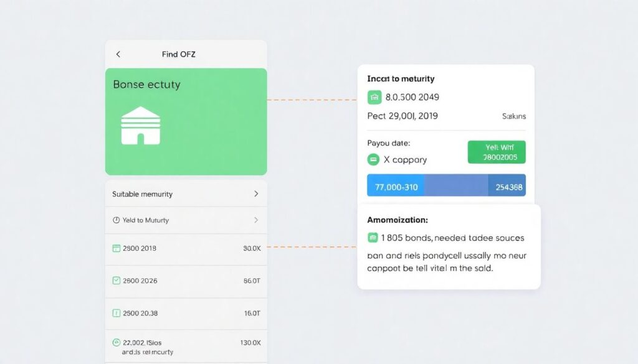
Task: Select the Find OFZ header title
Action: (x=179, y=55)
